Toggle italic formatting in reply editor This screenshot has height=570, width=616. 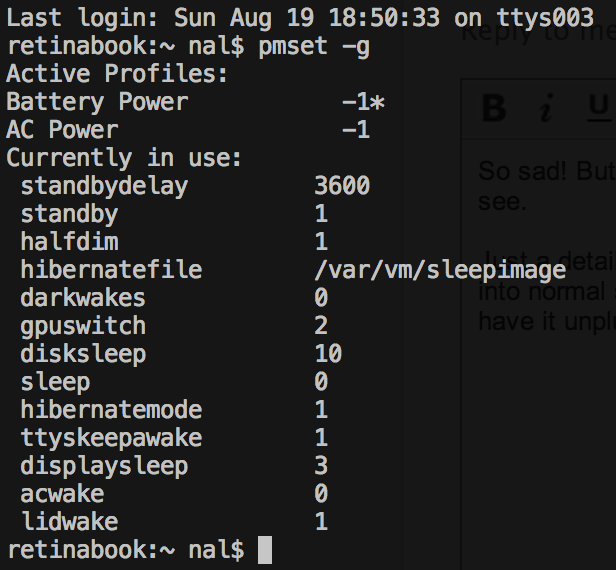[546, 108]
